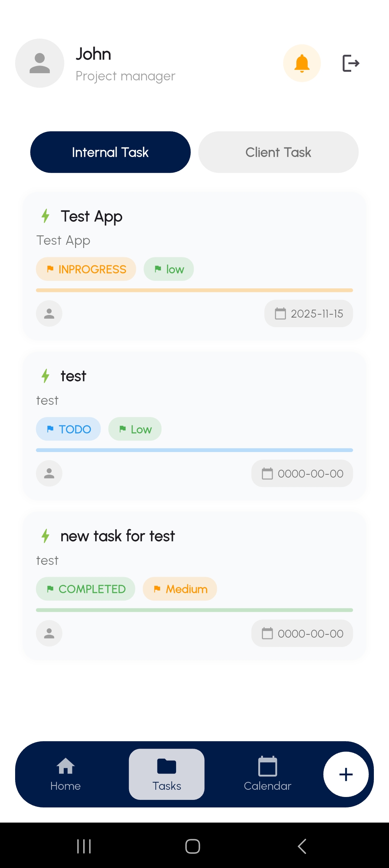This screenshot has width=389, height=868.
Task: Tap the 2025-11-15 due date chip
Action: pos(309,314)
